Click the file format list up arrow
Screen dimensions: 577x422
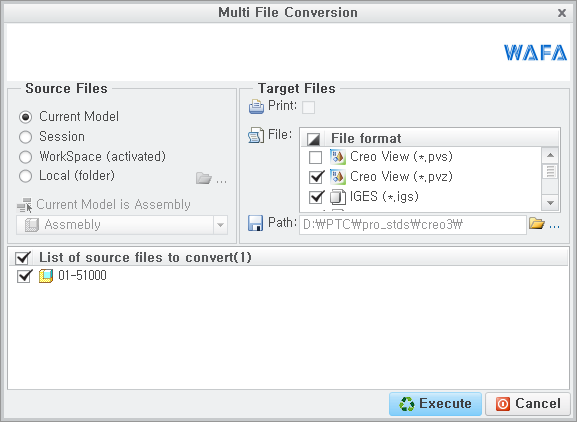550,155
